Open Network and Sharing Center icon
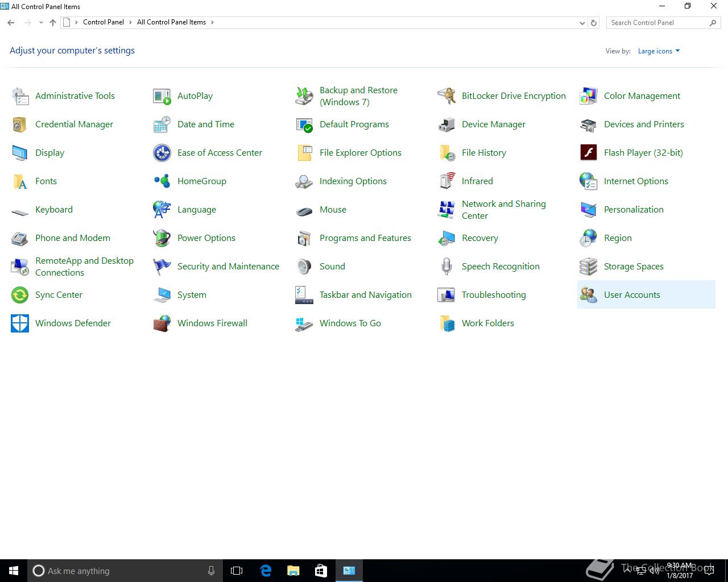 446,210
